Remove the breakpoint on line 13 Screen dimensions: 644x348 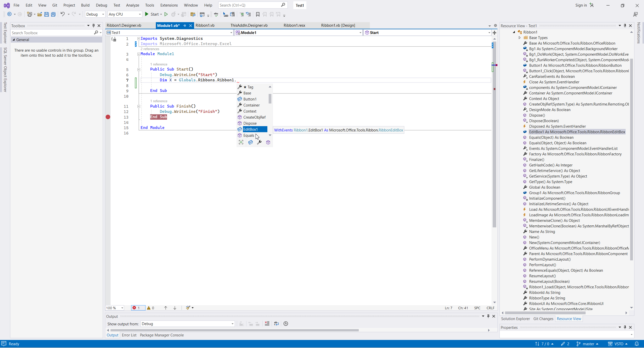click(108, 117)
